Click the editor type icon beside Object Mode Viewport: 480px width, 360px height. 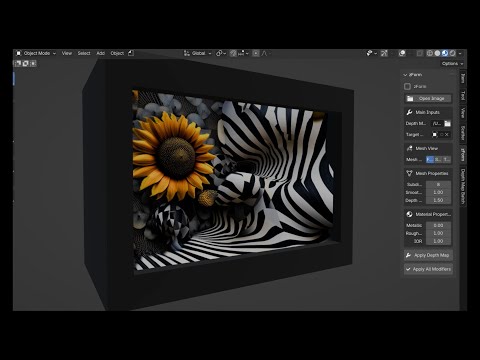pos(19,53)
